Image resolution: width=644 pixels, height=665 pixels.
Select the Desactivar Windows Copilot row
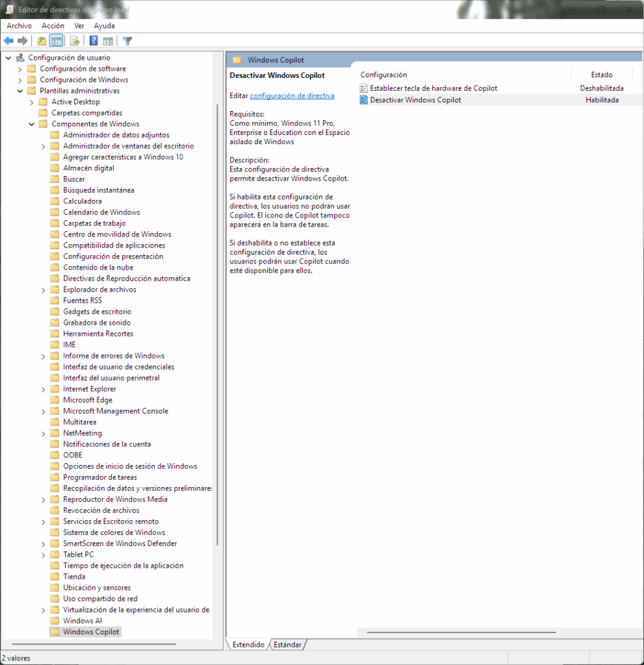click(x=500, y=100)
